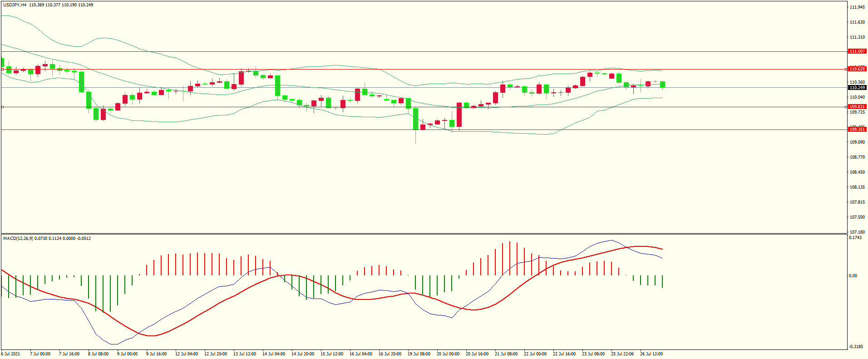868x359 pixels.
Task: Select the red 110.628 price tag
Action: [857, 69]
